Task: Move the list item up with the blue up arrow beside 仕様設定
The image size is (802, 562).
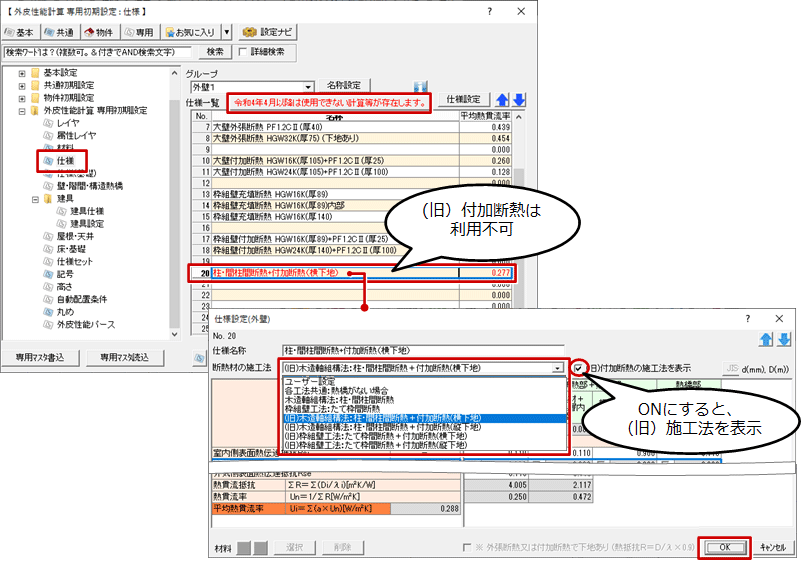Action: click(503, 100)
